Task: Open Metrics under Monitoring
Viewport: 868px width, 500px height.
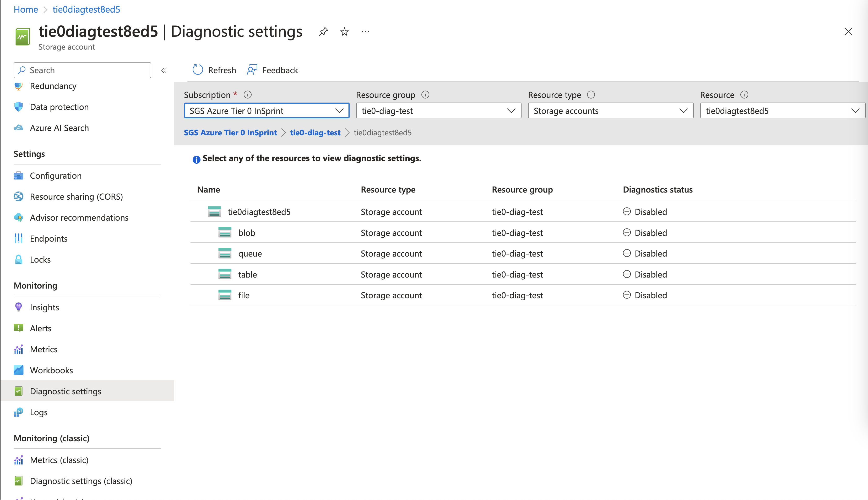Action: (x=44, y=349)
